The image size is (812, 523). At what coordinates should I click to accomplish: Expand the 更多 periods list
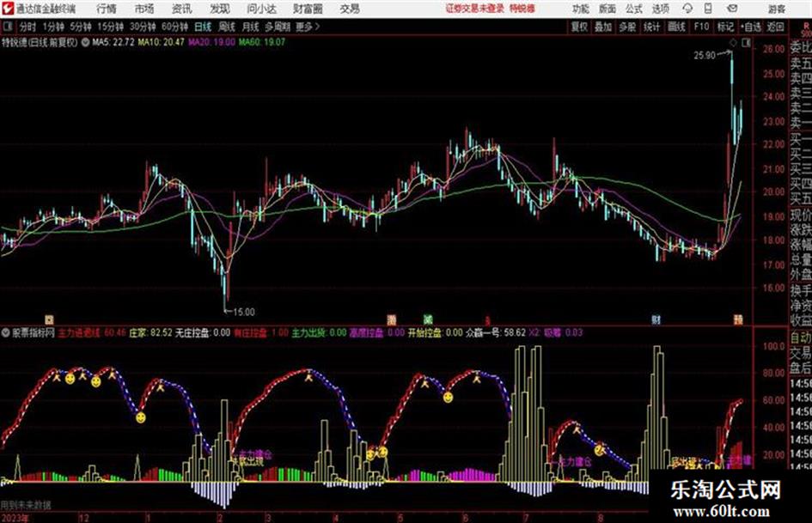(x=308, y=27)
